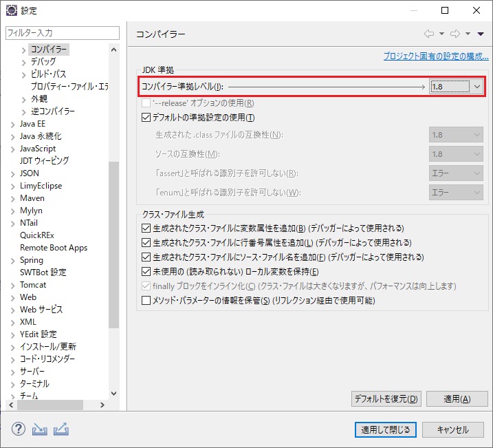This screenshot has width=493, height=448.
Task: Toggle 変数属性を追加 checkbox
Action: [x=146, y=228]
